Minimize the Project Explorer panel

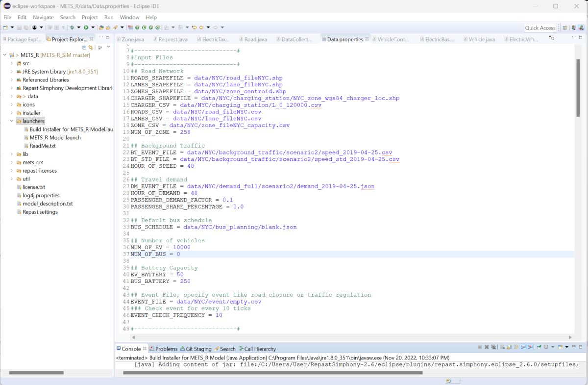click(x=101, y=37)
